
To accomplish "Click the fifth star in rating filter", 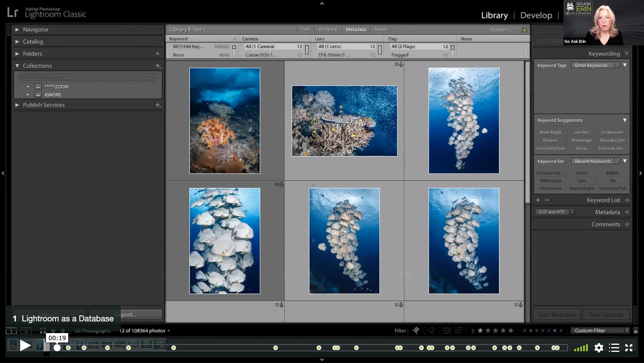I will coord(511,330).
